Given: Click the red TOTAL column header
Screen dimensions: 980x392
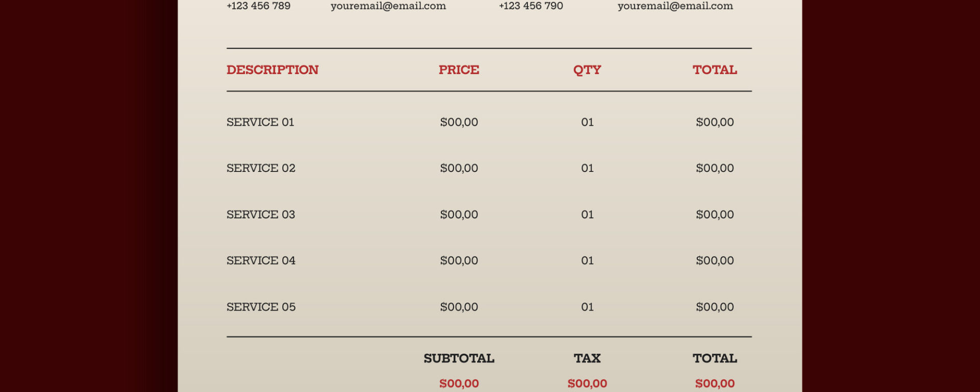Looking at the screenshot, I should click(715, 70).
